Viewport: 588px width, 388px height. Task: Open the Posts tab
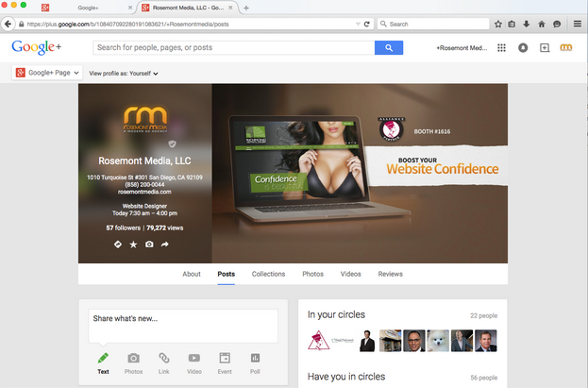pyautogui.click(x=227, y=274)
